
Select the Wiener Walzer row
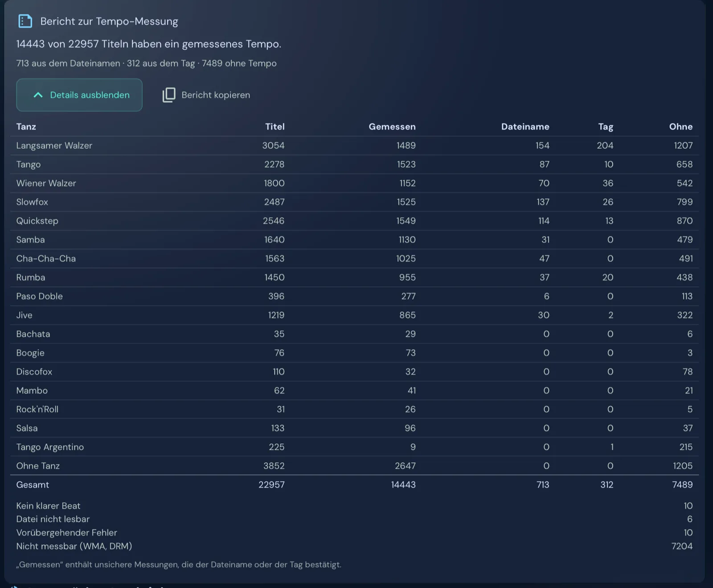(x=354, y=183)
